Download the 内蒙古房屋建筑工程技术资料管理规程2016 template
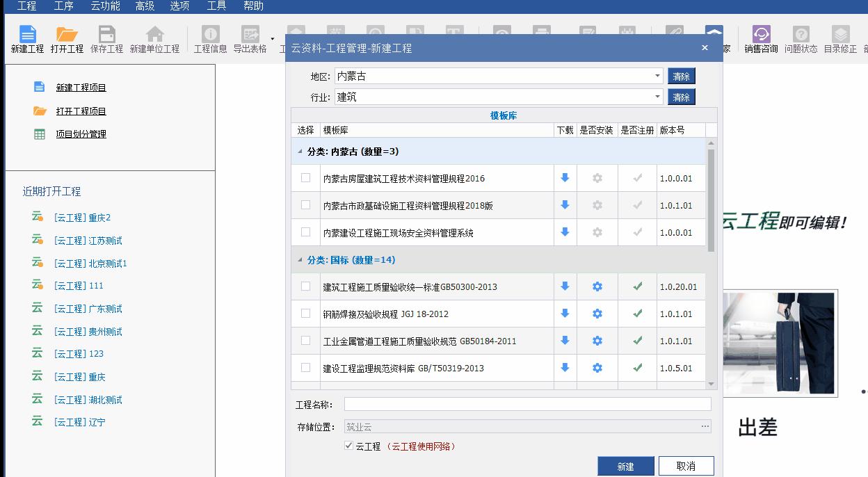The image size is (868, 477). pyautogui.click(x=565, y=178)
